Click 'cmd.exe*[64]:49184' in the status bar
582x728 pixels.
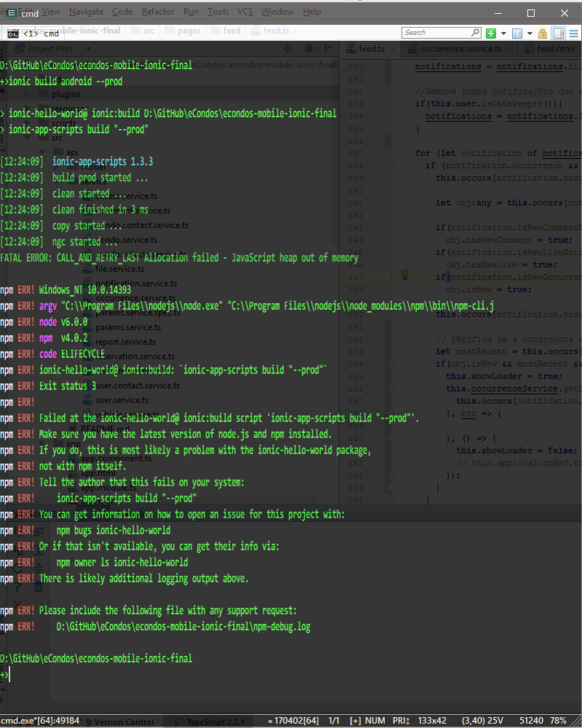(40, 721)
